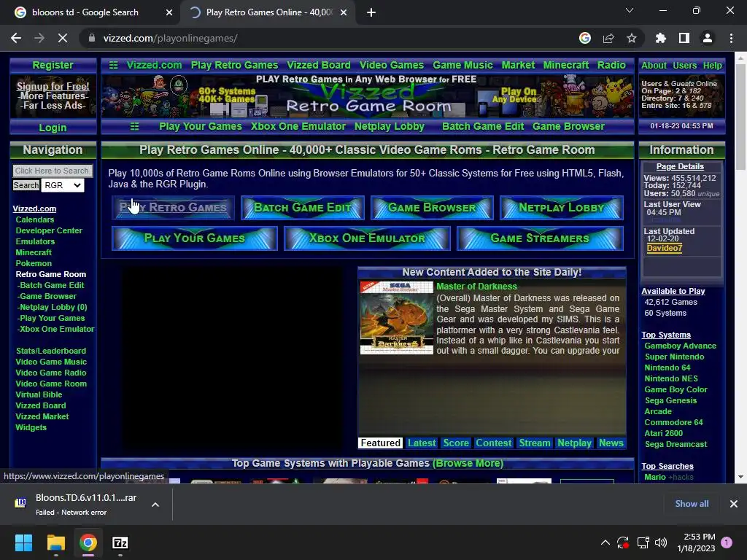
Task: Open the Register link
Action: click(x=53, y=65)
